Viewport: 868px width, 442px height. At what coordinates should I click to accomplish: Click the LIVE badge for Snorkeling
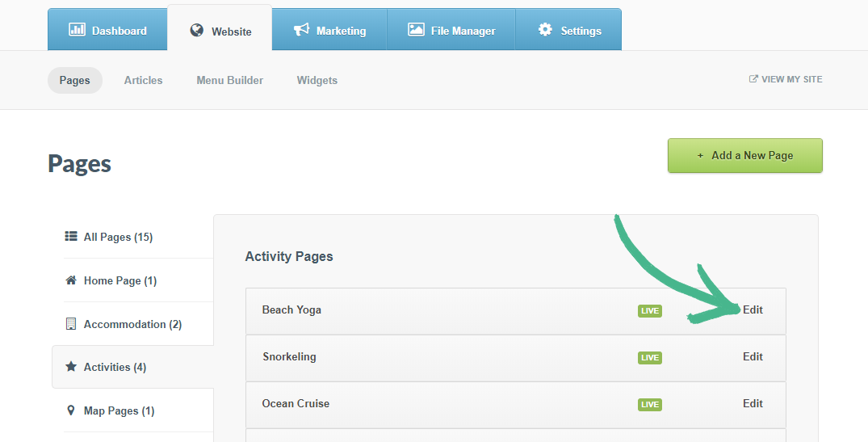tap(649, 357)
